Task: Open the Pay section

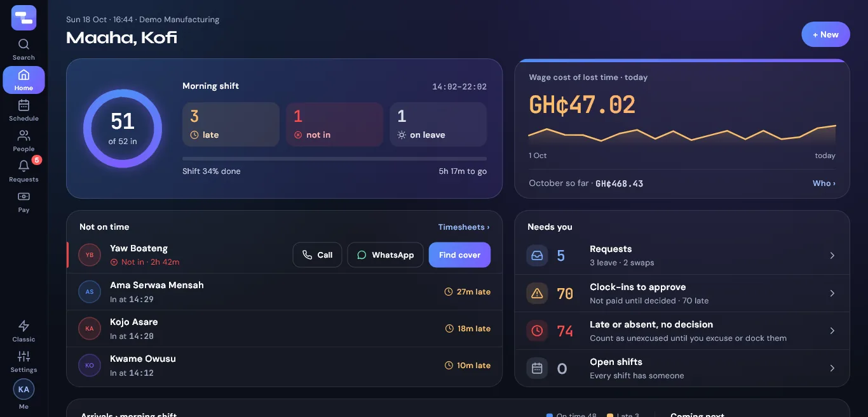Action: tap(24, 202)
